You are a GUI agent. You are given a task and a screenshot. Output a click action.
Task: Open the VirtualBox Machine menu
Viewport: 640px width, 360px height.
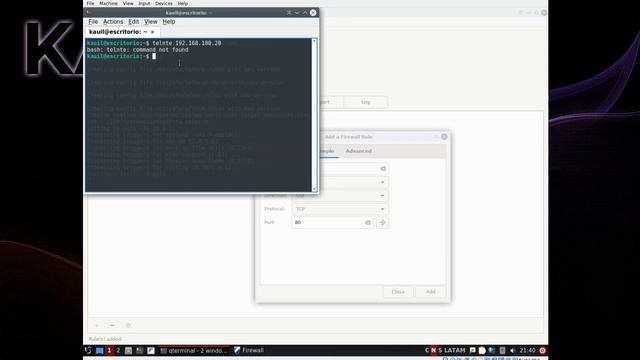click(x=109, y=3)
